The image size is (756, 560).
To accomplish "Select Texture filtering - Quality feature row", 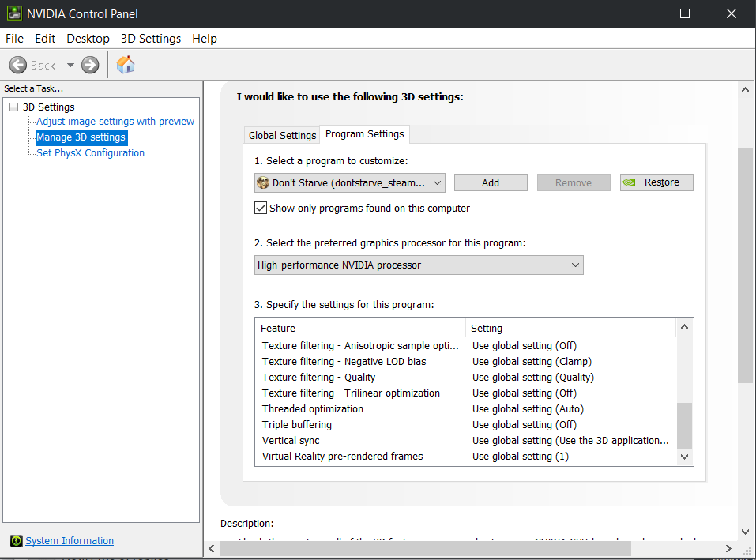I will pyautogui.click(x=466, y=378).
